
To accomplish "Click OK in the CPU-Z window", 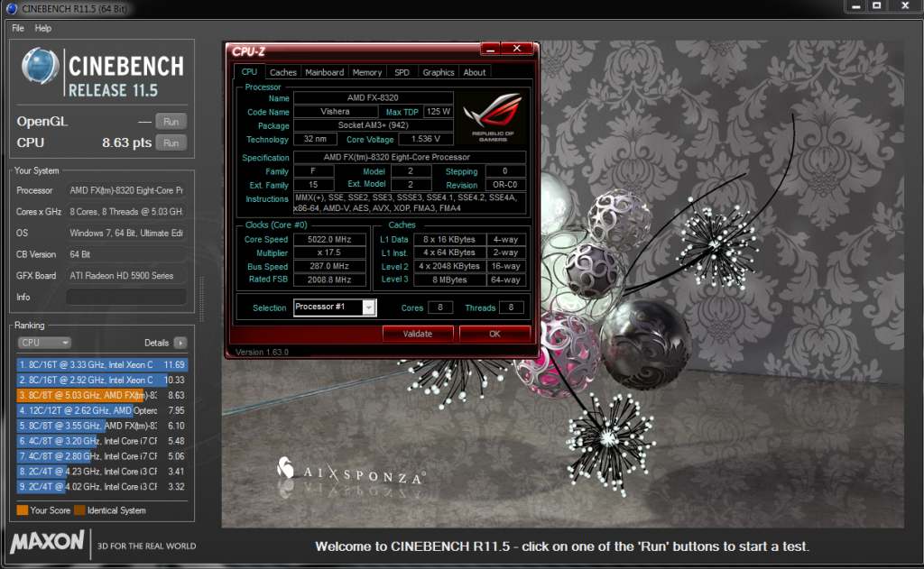I will click(494, 334).
